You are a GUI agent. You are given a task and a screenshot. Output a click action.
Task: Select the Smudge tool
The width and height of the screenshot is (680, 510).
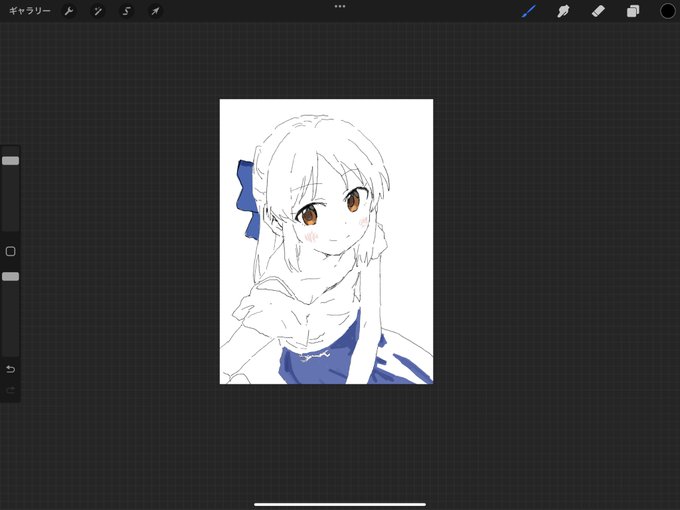pyautogui.click(x=563, y=11)
